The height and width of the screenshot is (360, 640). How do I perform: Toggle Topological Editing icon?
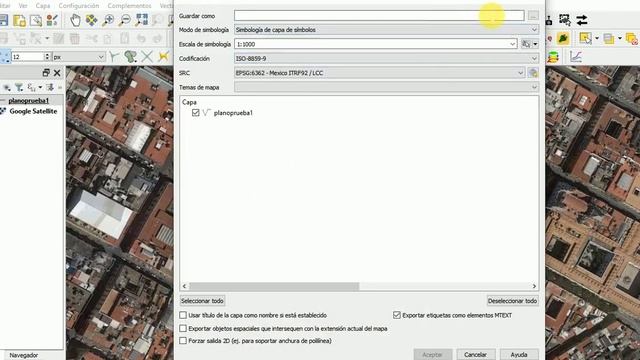coord(130,56)
